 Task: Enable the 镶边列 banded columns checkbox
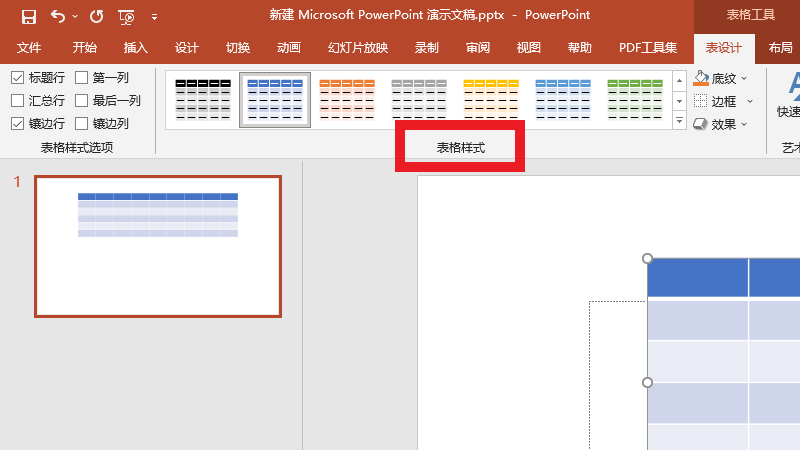click(82, 124)
